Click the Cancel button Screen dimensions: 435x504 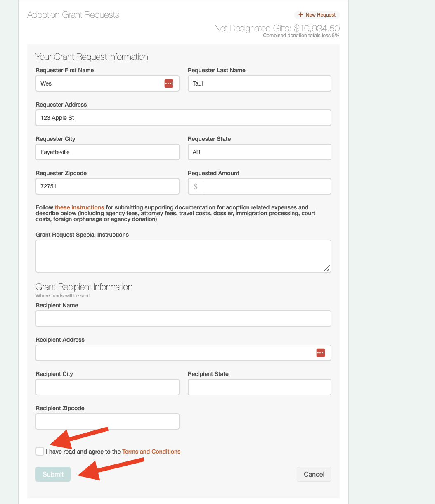point(314,474)
